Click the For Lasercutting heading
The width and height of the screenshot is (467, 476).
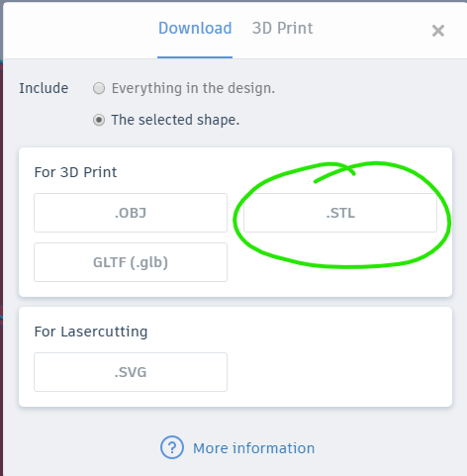click(x=91, y=332)
